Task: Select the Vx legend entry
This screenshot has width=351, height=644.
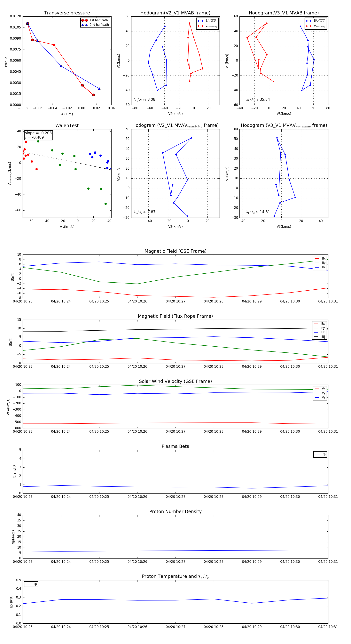Action: point(320,389)
